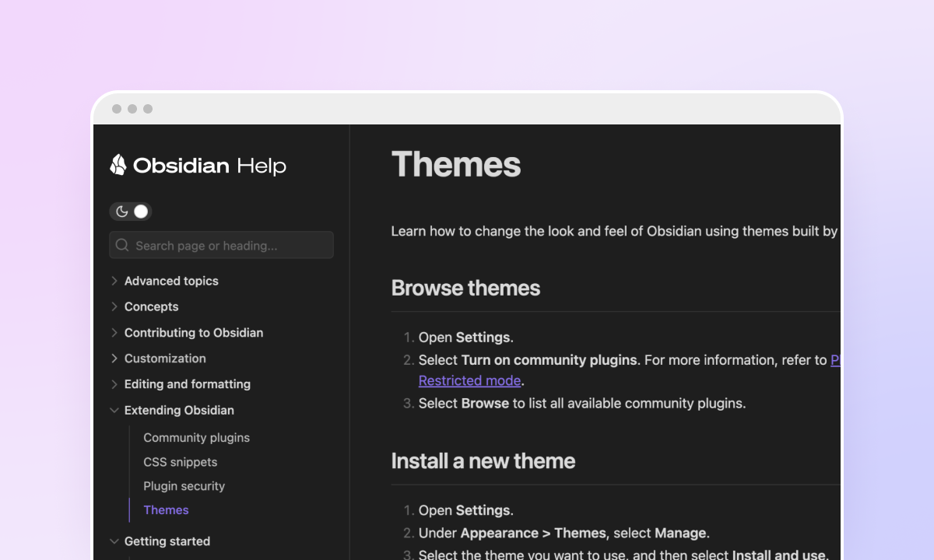This screenshot has height=560, width=934.
Task: Collapse the Getting started section
Action: [x=114, y=541]
